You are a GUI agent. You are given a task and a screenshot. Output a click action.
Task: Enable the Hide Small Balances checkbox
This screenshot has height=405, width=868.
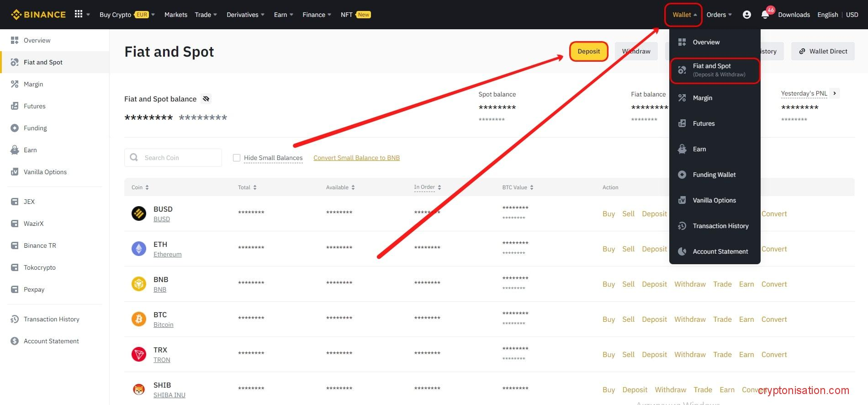(237, 158)
